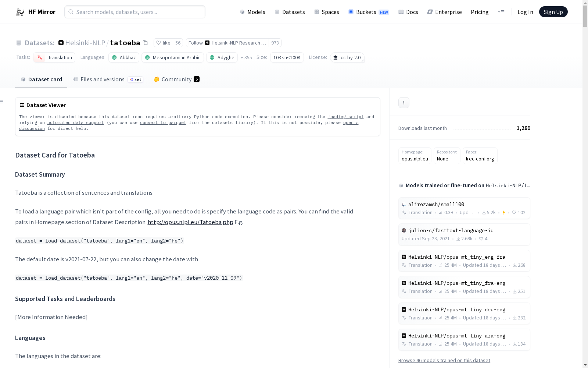Image resolution: width=588 pixels, height=368 pixels.
Task: Click the Translation task tag
Action: (54, 58)
